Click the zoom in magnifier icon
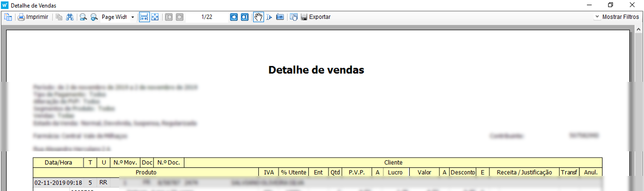The width and height of the screenshot is (644, 191). 94,17
